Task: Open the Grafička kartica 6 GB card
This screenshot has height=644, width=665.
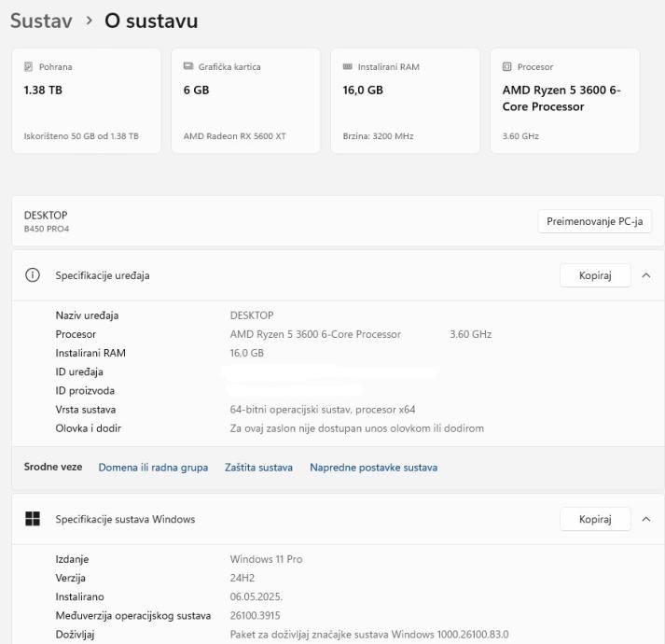Action: (x=245, y=101)
